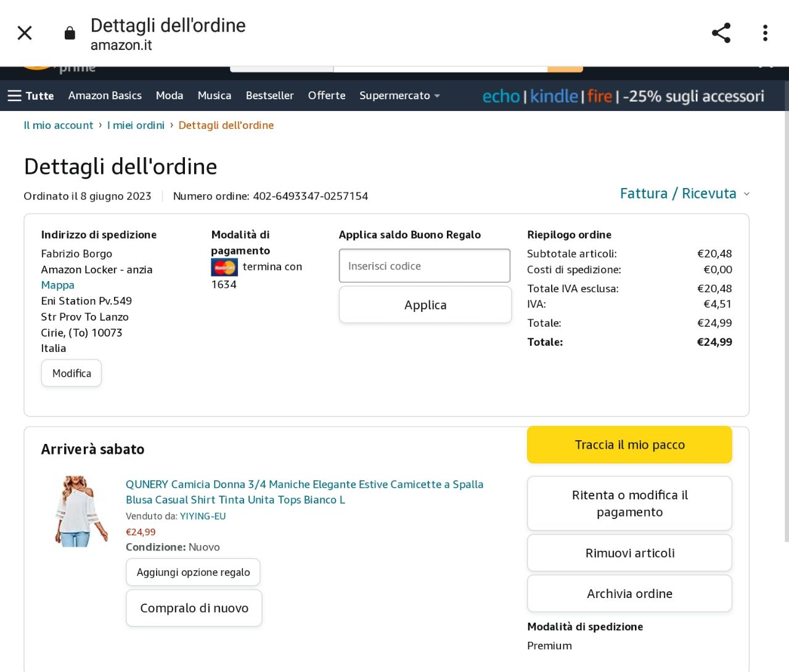The height and width of the screenshot is (672, 789).
Task: Tap the share icon in top bar
Action: pyautogui.click(x=721, y=33)
